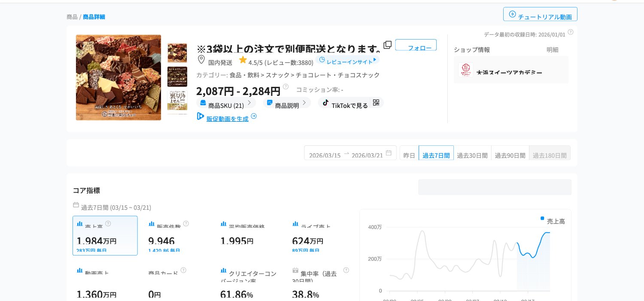Open the QR code icon next to TikTokで見る

click(376, 103)
